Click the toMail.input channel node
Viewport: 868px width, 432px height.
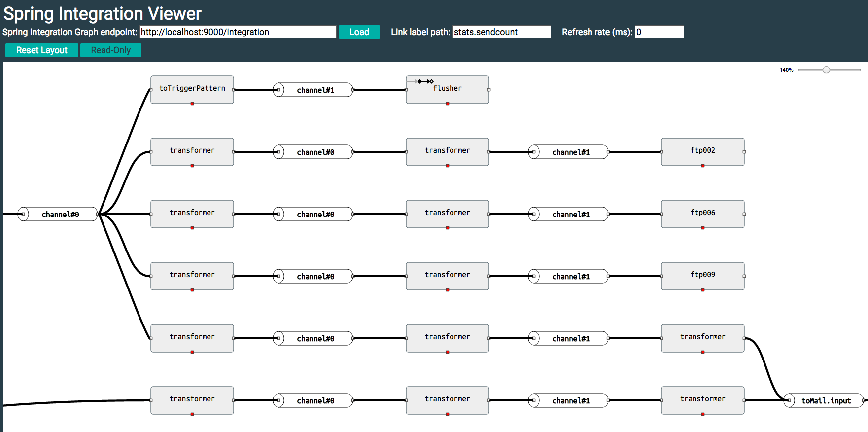click(x=824, y=400)
